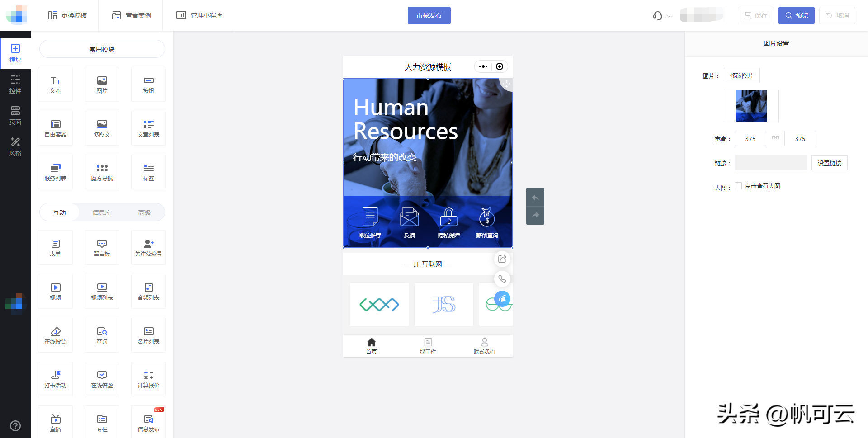Switch to the 页面 sidebar tab

15,116
